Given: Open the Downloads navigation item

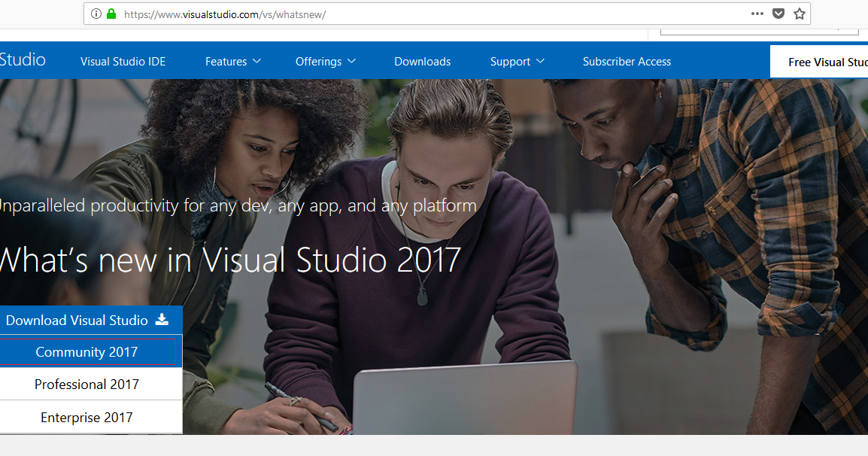Looking at the screenshot, I should pyautogui.click(x=422, y=61).
